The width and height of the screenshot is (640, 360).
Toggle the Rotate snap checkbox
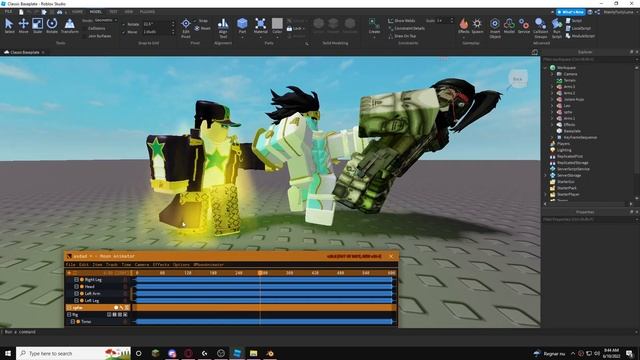[124, 24]
